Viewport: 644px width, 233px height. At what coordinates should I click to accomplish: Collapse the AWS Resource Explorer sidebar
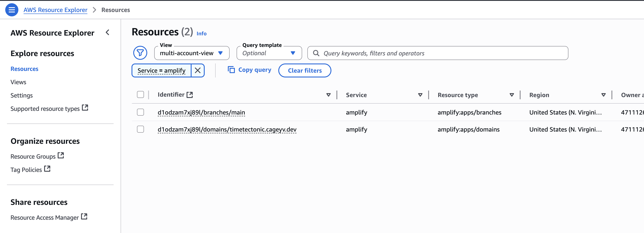[x=107, y=33]
